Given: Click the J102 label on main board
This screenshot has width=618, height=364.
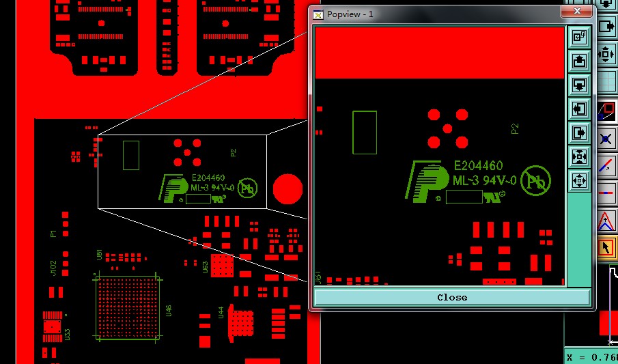Looking at the screenshot, I should pos(53,268).
